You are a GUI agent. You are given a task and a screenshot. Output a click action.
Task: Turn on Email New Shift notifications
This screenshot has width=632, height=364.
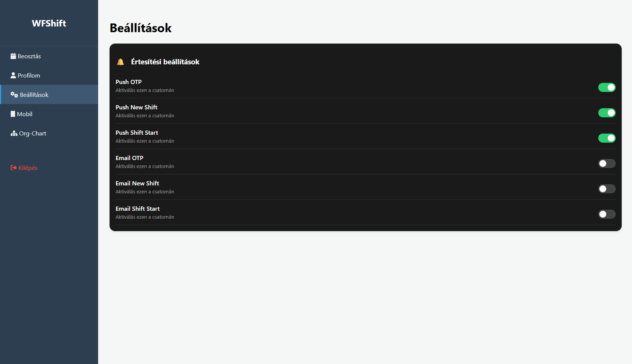[x=607, y=189]
